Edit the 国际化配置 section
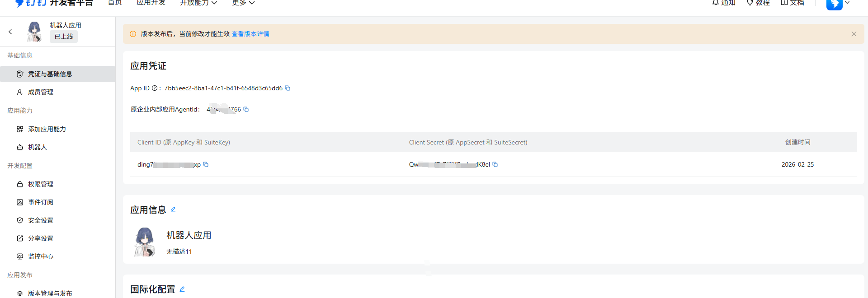The image size is (868, 298). coord(182,289)
